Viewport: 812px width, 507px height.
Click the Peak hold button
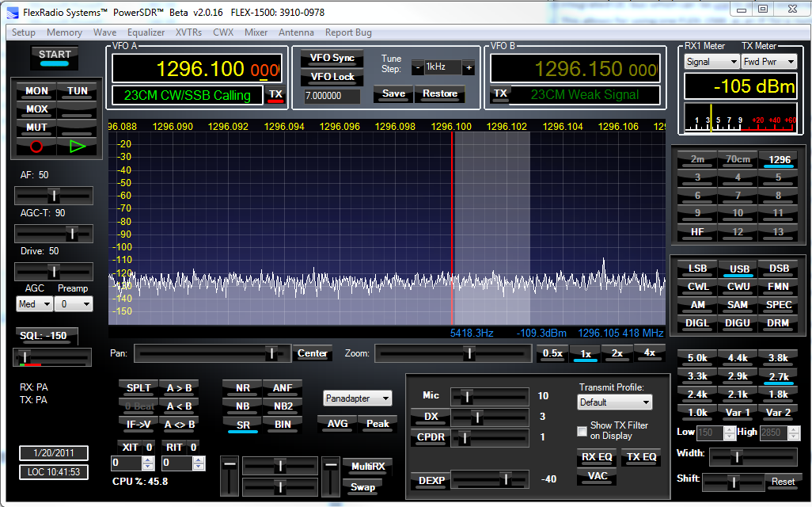pos(378,424)
